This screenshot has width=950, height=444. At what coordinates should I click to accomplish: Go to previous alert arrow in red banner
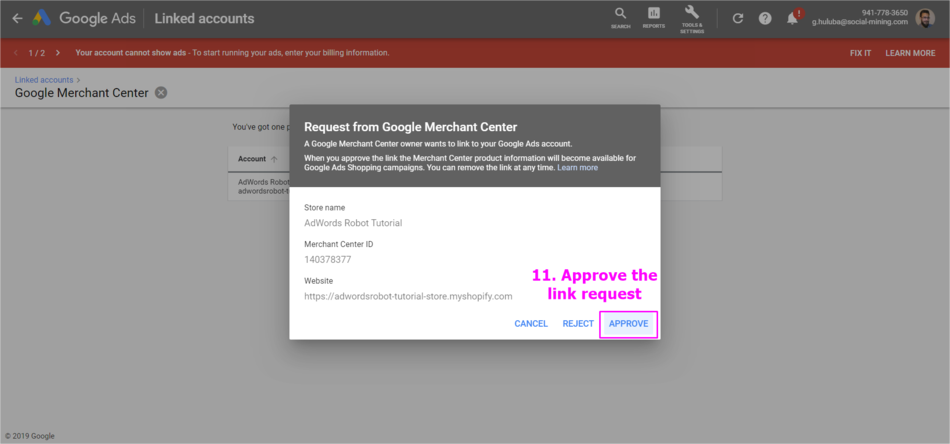click(x=16, y=53)
